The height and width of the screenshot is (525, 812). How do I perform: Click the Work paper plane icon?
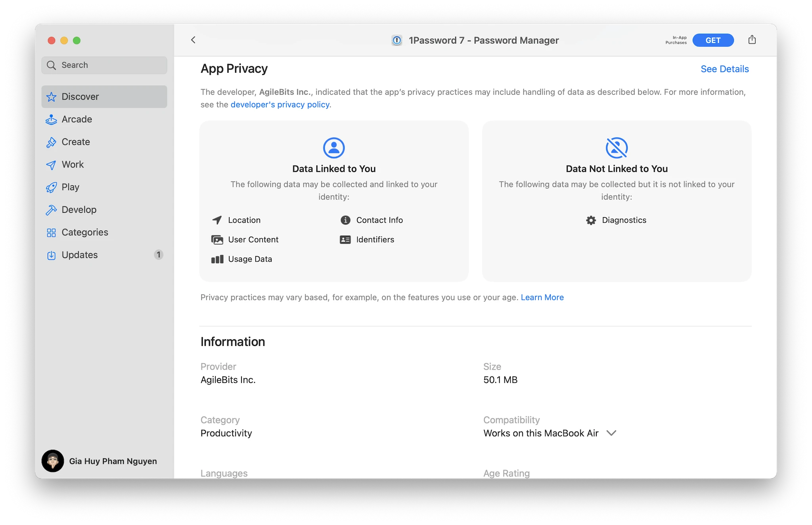pos(51,165)
